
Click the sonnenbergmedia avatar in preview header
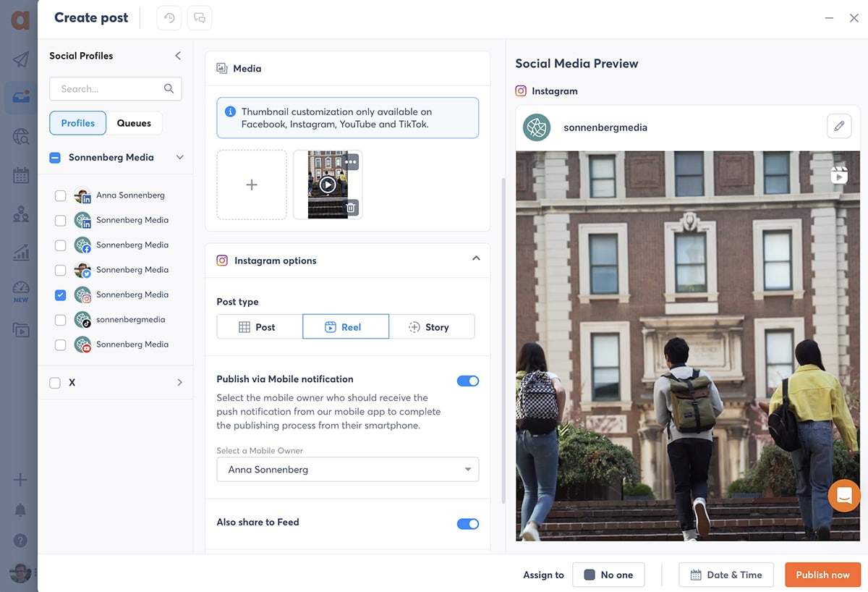[537, 127]
